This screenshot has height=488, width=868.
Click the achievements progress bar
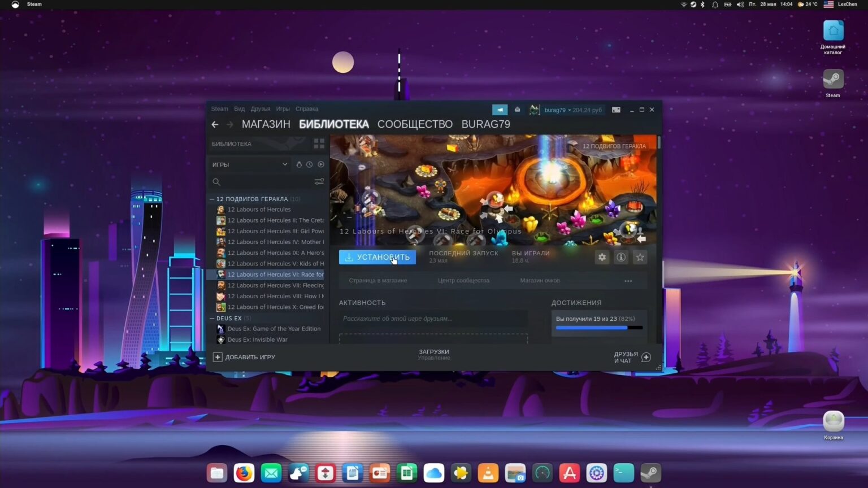599,328
